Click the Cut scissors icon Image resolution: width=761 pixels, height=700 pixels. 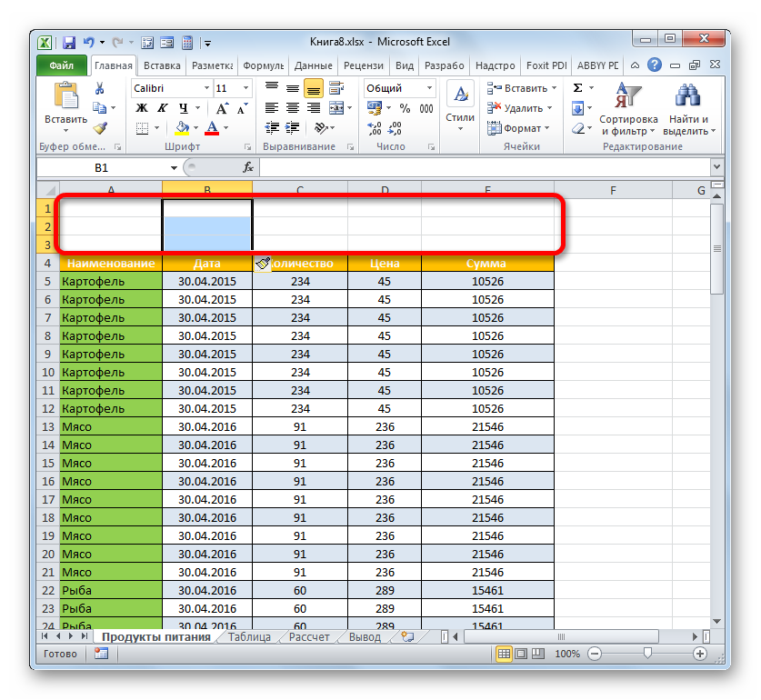pyautogui.click(x=99, y=88)
